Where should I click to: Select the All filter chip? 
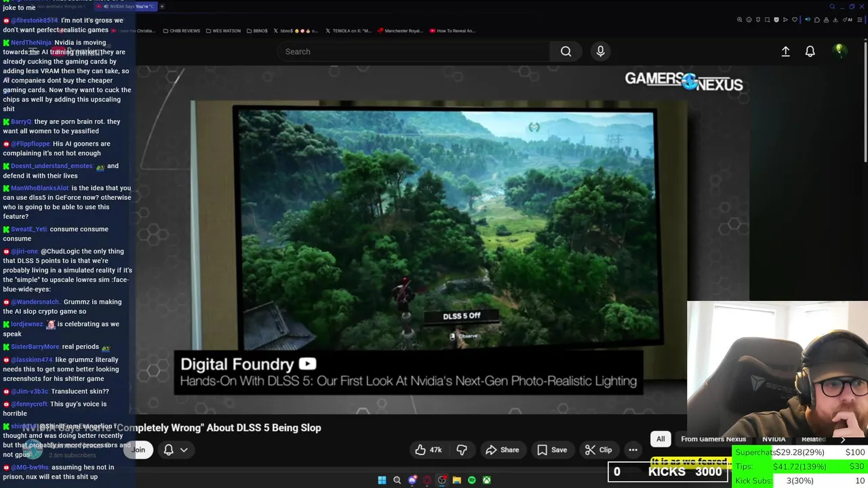(660, 439)
